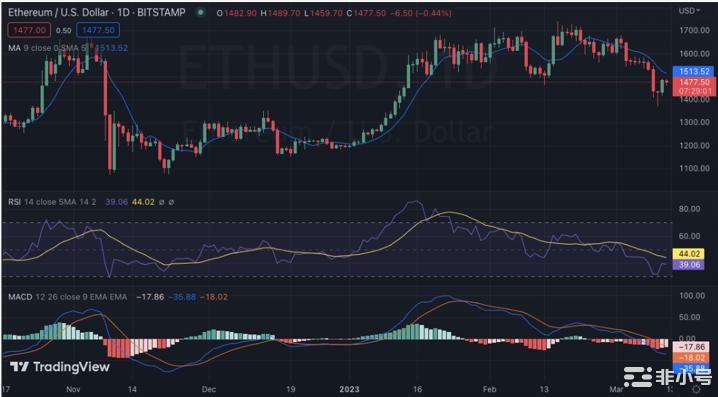Click the RSI legend value 39.06
Viewport: 718px width, 397px height.
click(x=116, y=201)
